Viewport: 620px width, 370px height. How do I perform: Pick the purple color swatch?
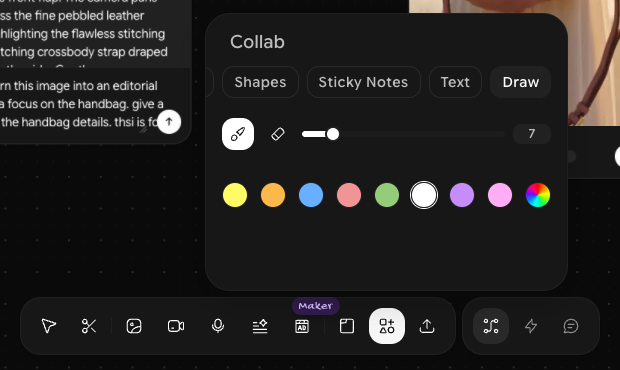[x=462, y=195]
